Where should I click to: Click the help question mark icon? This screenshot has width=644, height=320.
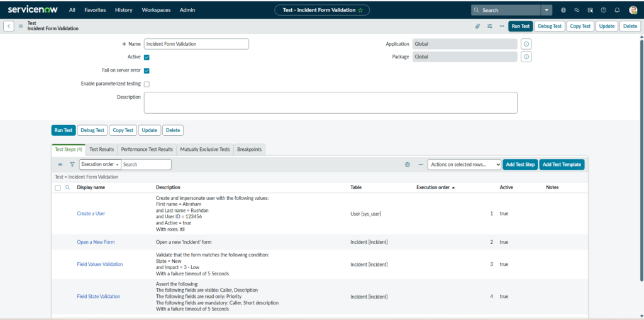pos(604,10)
